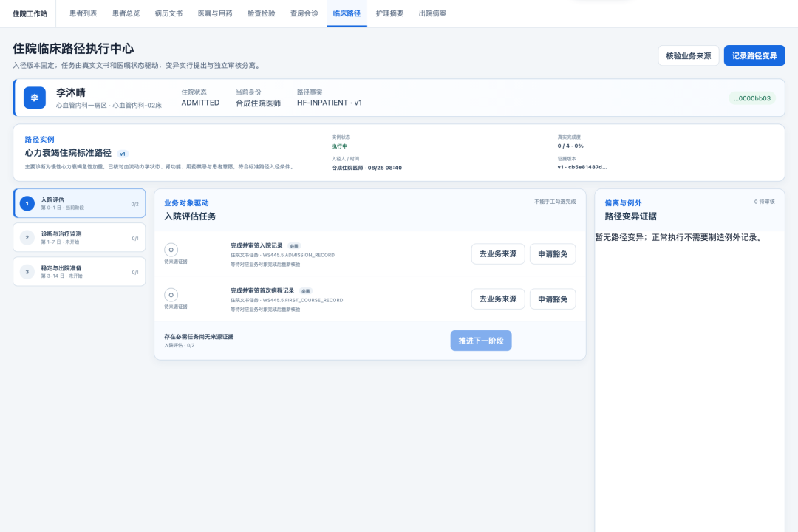Click the 住院工作站 title in the navigation bar
The height and width of the screenshot is (532, 798).
pos(30,14)
